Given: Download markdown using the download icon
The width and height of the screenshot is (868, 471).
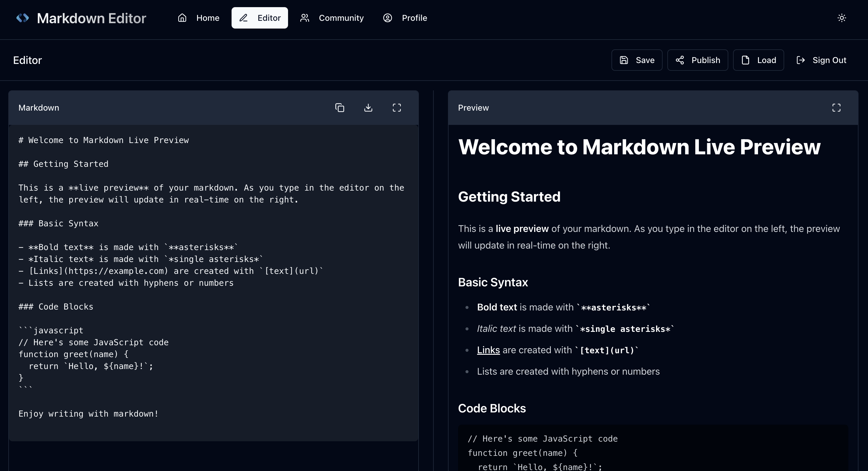Looking at the screenshot, I should (x=368, y=108).
